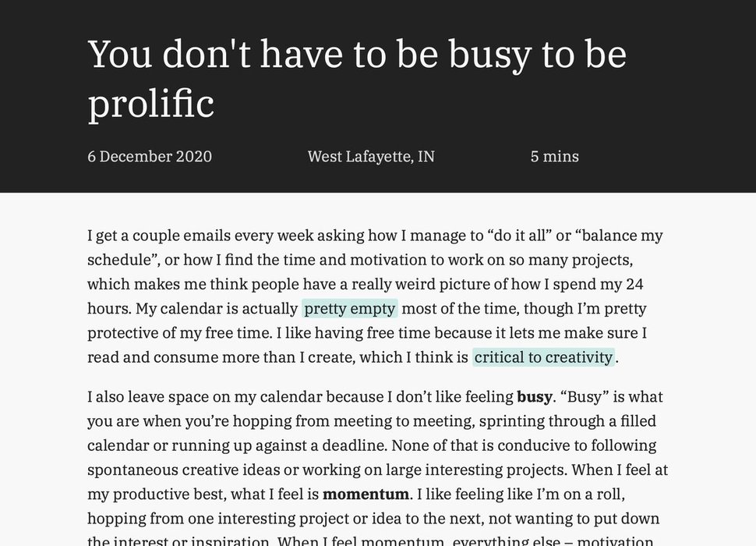Viewport: 756px width, 546px height.
Task: Click the 5 mins reading time
Action: coord(554,156)
